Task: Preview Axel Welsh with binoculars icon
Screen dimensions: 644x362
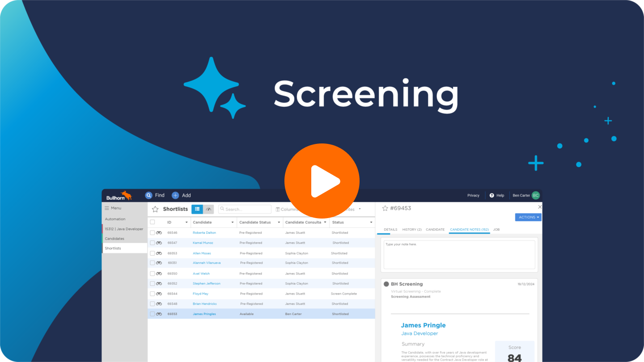Action: pyautogui.click(x=159, y=274)
